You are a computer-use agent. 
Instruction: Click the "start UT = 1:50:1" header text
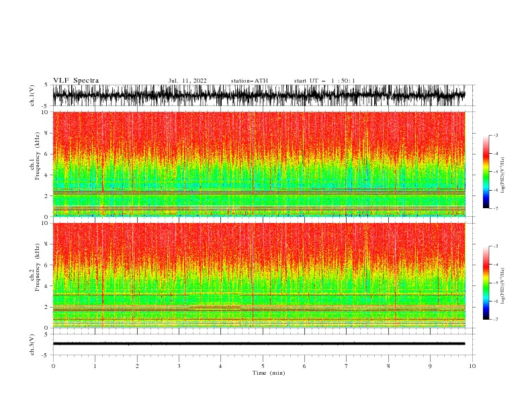(x=324, y=81)
